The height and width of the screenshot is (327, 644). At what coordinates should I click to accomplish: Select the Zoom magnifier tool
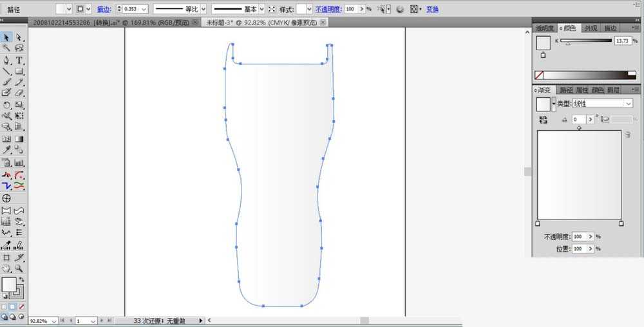pyautogui.click(x=19, y=268)
